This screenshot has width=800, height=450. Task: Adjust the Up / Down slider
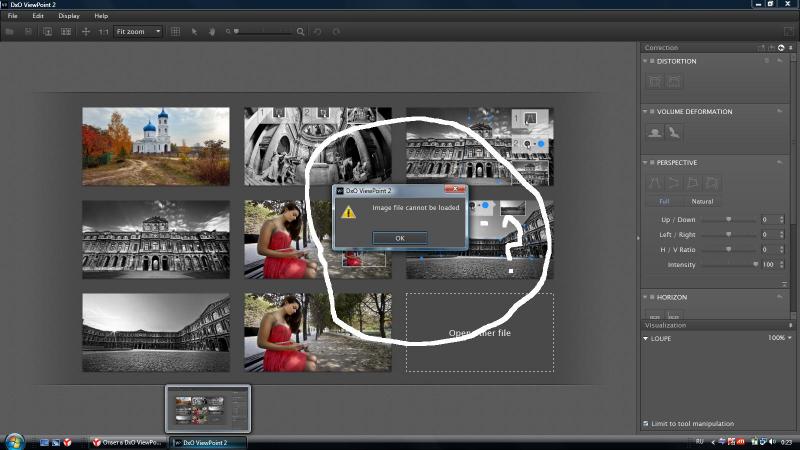[x=729, y=219]
